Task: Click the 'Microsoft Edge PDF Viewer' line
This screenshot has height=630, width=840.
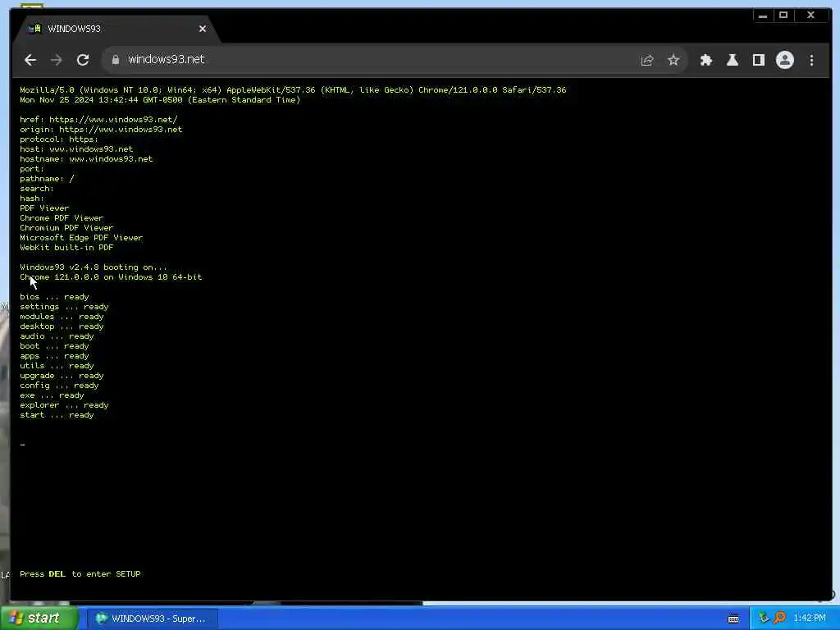Action: coord(81,237)
